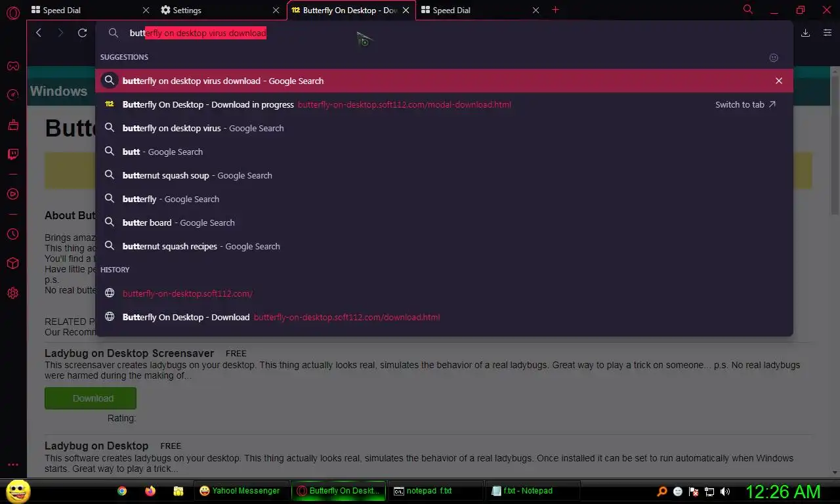The width and height of the screenshot is (840, 504).
Task: Select the Butterfly On Desktop tab
Action: pyautogui.click(x=351, y=10)
